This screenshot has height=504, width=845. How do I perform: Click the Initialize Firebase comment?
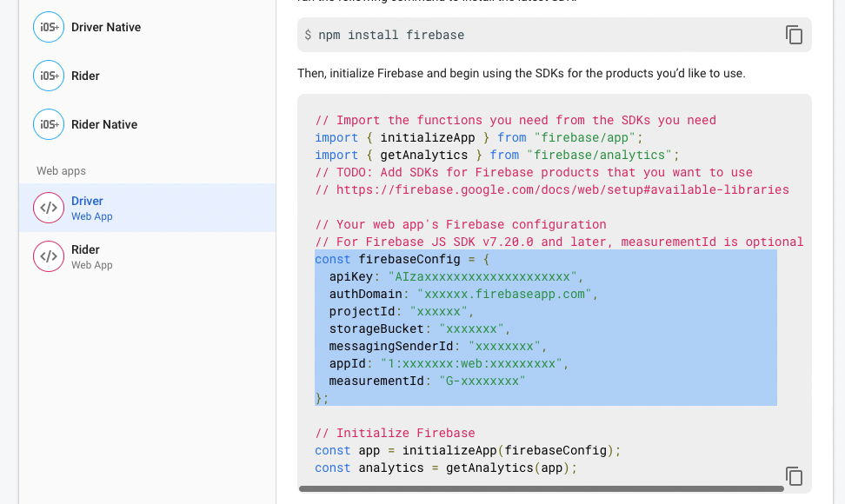395,433
